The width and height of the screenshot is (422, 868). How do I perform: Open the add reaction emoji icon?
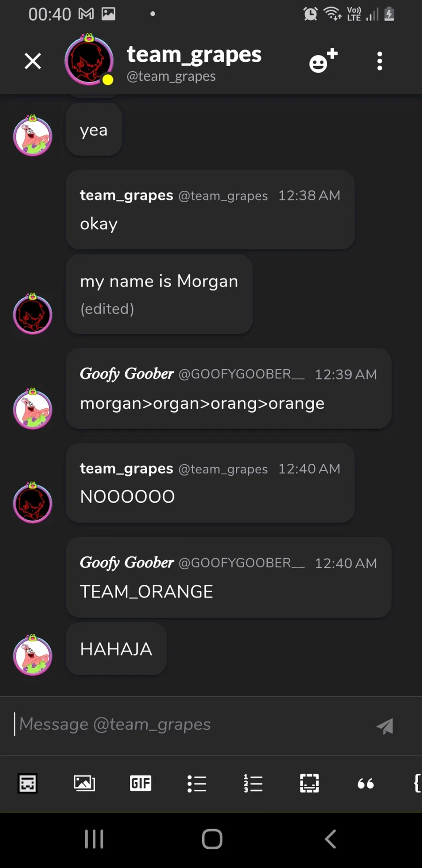point(324,60)
